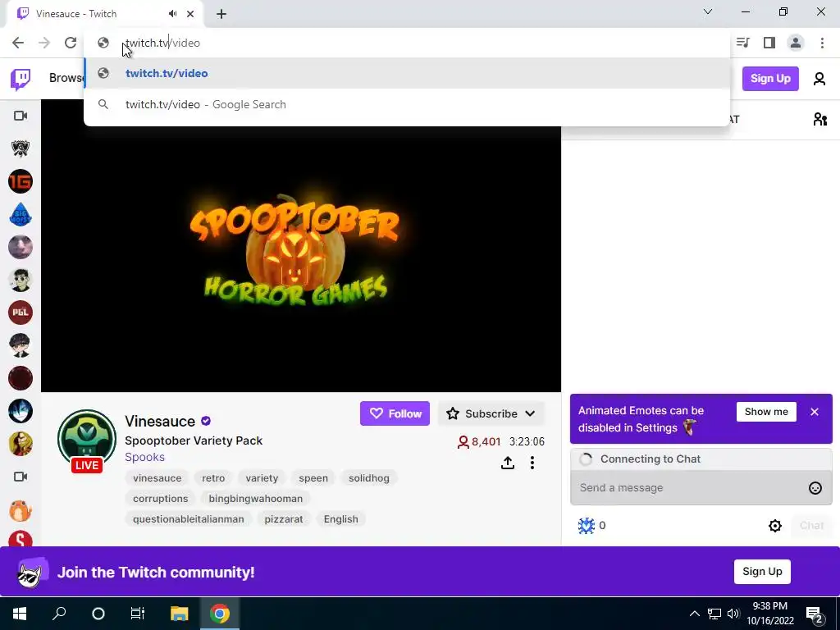
Task: Click the pizzarat tag
Action: click(x=283, y=519)
